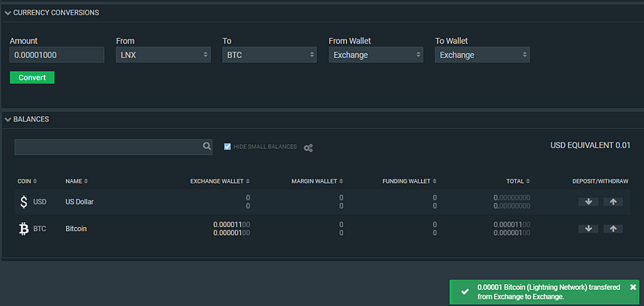Click the balances search field

point(114,147)
